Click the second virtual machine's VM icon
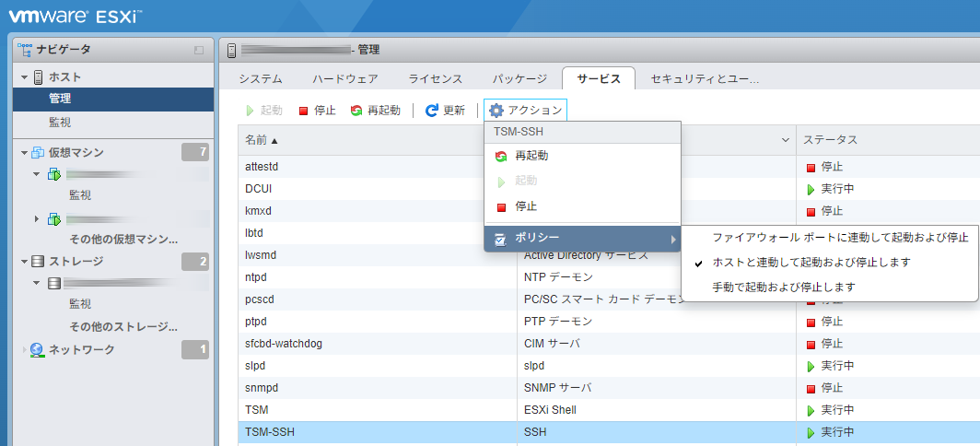980x446 pixels. coord(54,219)
